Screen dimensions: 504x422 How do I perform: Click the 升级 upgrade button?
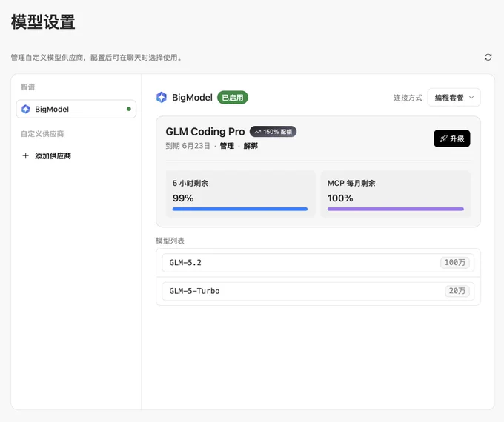pos(452,138)
